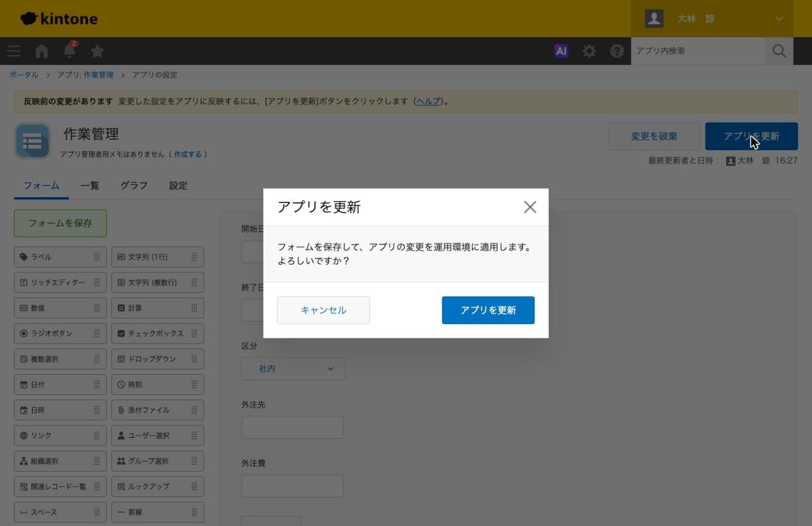
Task: Click the green フォームを保存 button
Action: click(x=60, y=223)
